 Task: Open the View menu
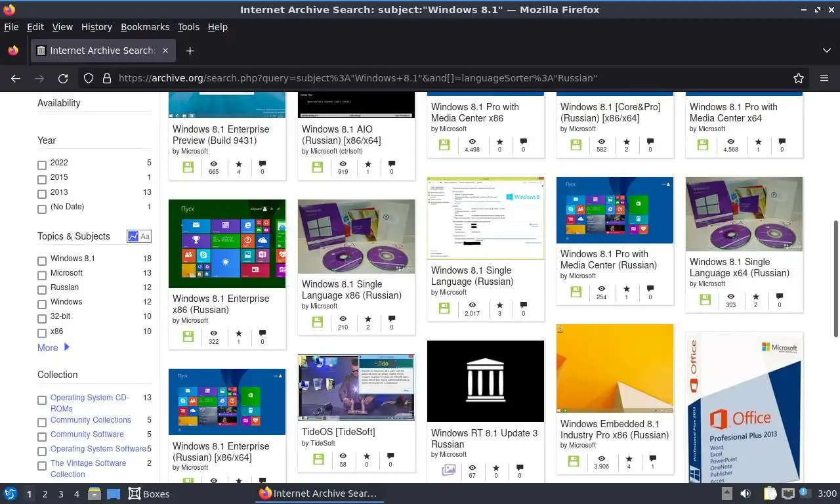(62, 27)
